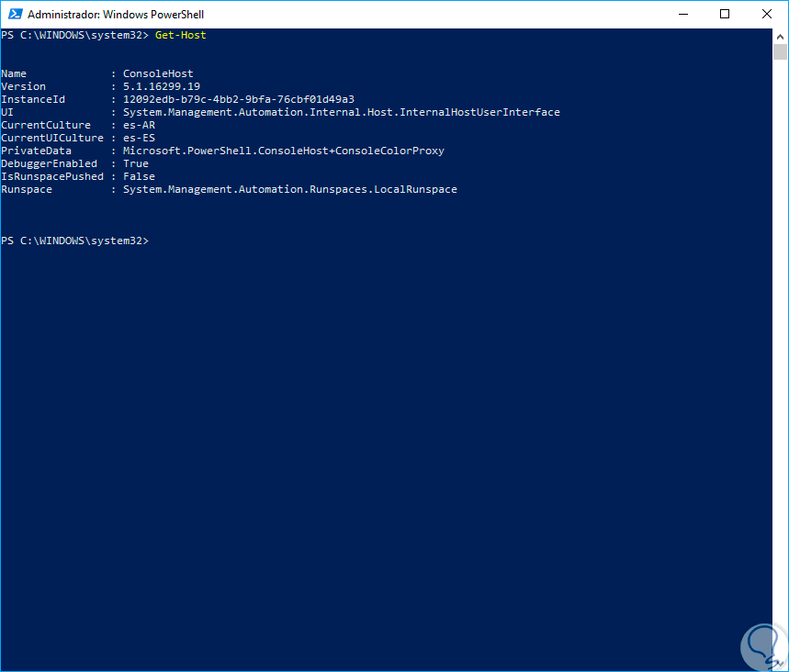Image resolution: width=789 pixels, height=672 pixels.
Task: Click the es-AR culture value
Action: click(139, 125)
